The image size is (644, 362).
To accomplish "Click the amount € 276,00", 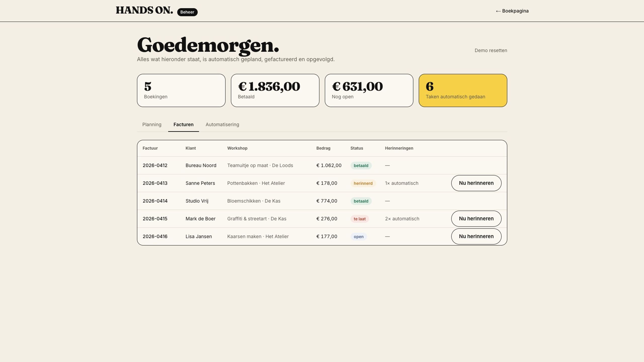I will pyautogui.click(x=327, y=219).
